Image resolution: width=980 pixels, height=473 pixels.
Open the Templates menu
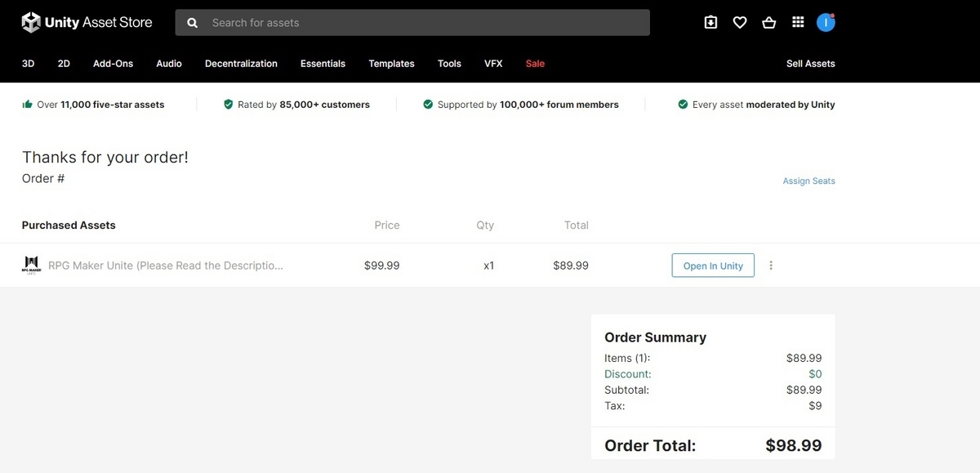(x=391, y=64)
